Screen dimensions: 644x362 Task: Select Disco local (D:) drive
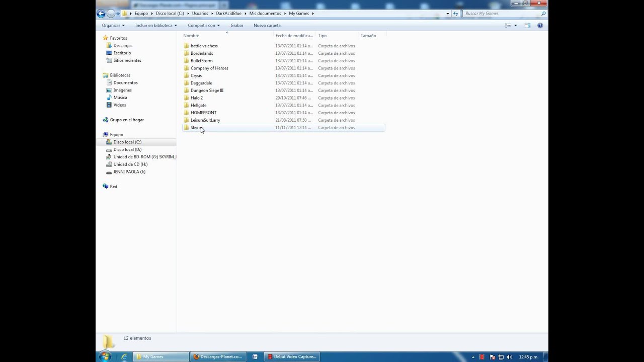[x=127, y=149]
